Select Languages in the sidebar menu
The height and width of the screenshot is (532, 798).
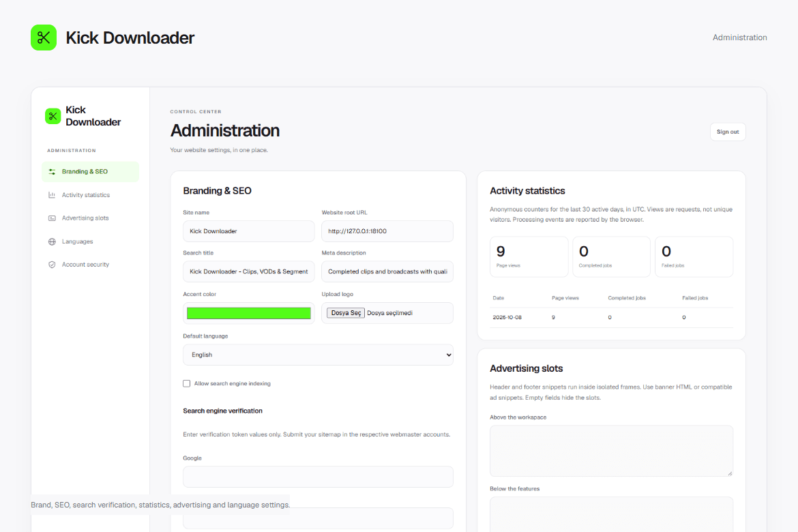tap(90, 241)
